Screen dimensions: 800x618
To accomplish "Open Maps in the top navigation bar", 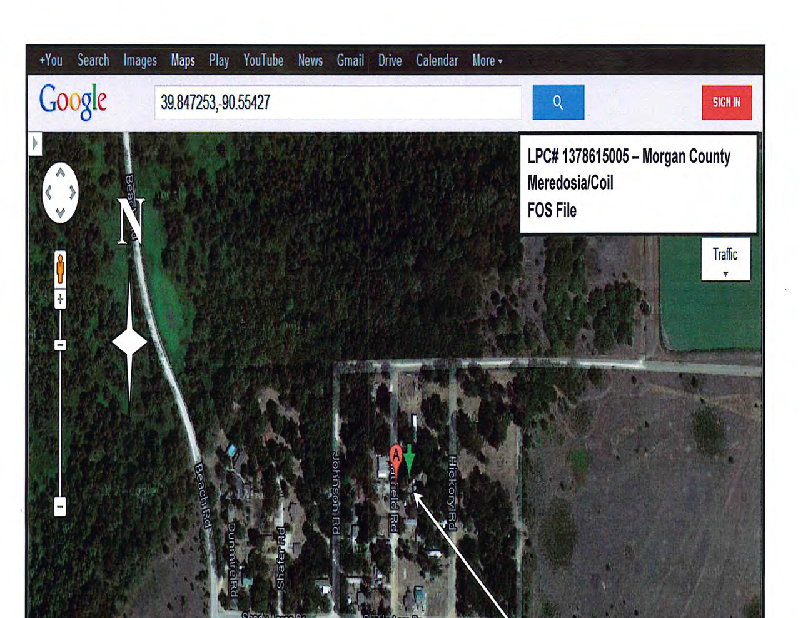I will point(183,60).
